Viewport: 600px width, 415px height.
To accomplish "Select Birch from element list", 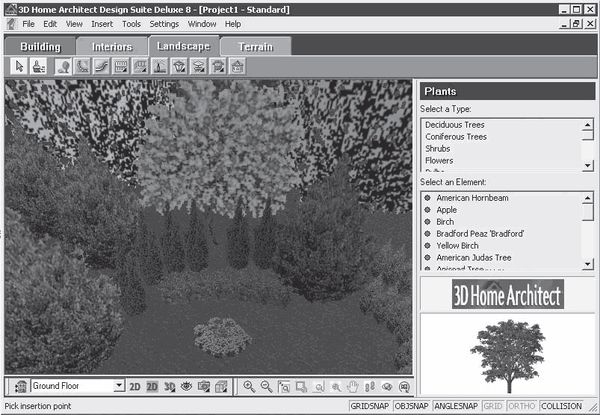I will pos(448,221).
